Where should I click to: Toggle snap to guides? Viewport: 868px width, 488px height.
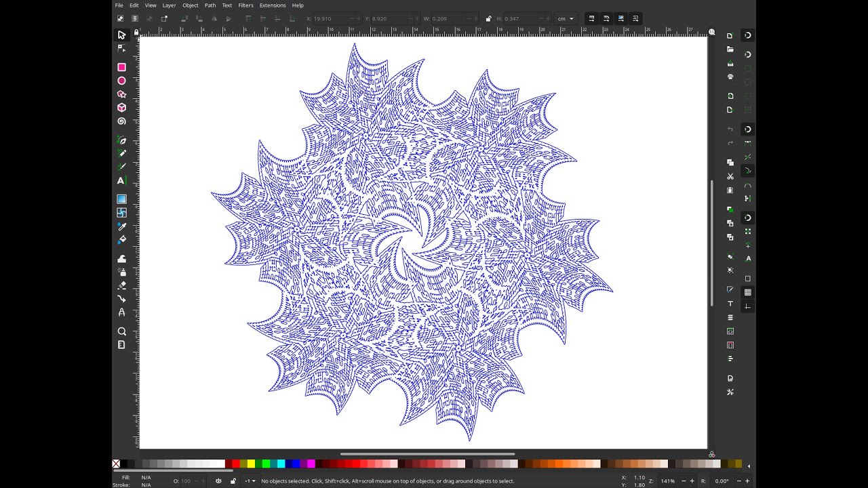pyautogui.click(x=748, y=306)
